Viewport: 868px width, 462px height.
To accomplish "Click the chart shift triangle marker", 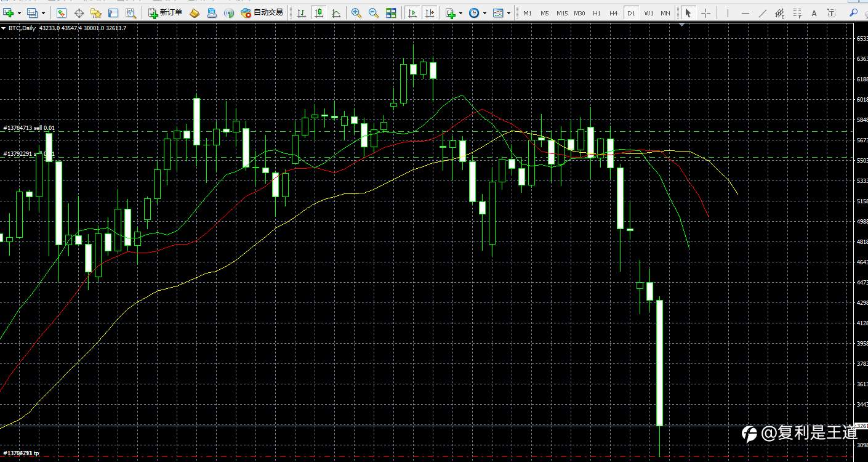I will [x=681, y=25].
